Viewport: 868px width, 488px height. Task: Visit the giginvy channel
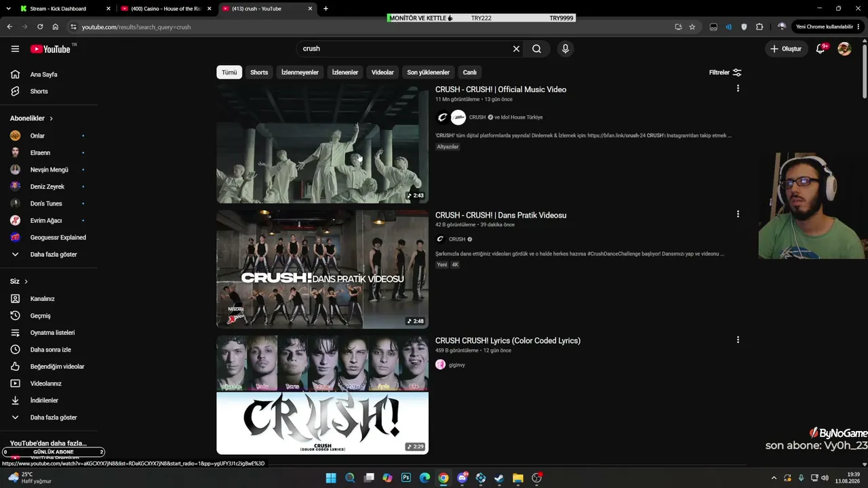[456, 365]
